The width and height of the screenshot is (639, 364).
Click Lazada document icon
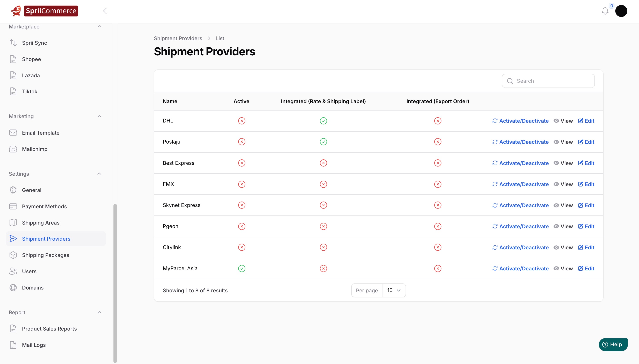[13, 75]
